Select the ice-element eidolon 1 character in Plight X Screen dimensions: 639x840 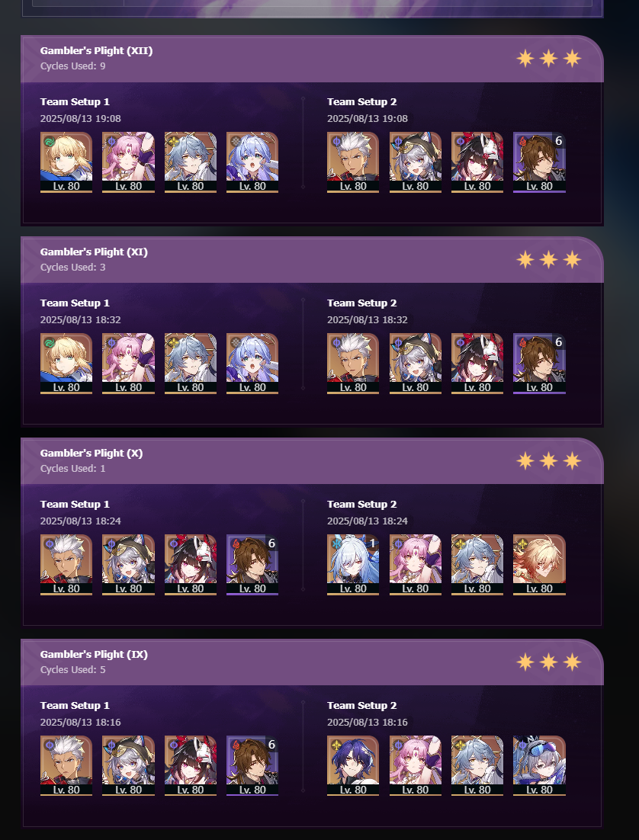[353, 565]
